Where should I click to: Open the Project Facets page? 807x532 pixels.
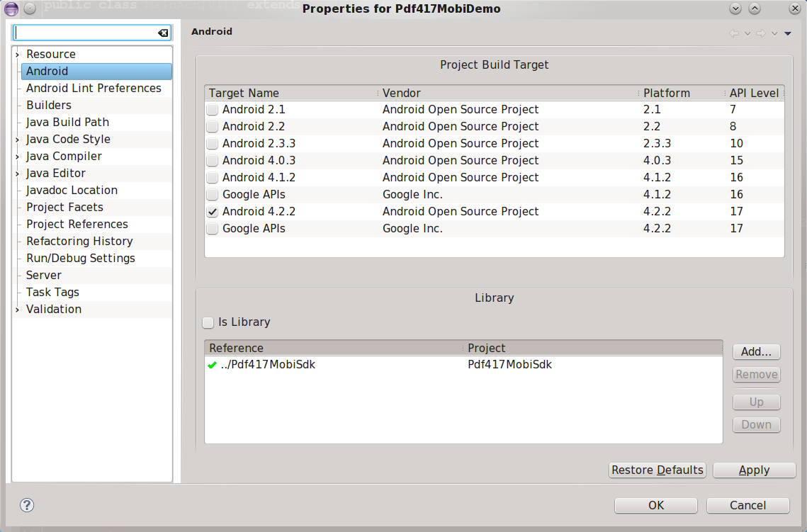[x=65, y=207]
